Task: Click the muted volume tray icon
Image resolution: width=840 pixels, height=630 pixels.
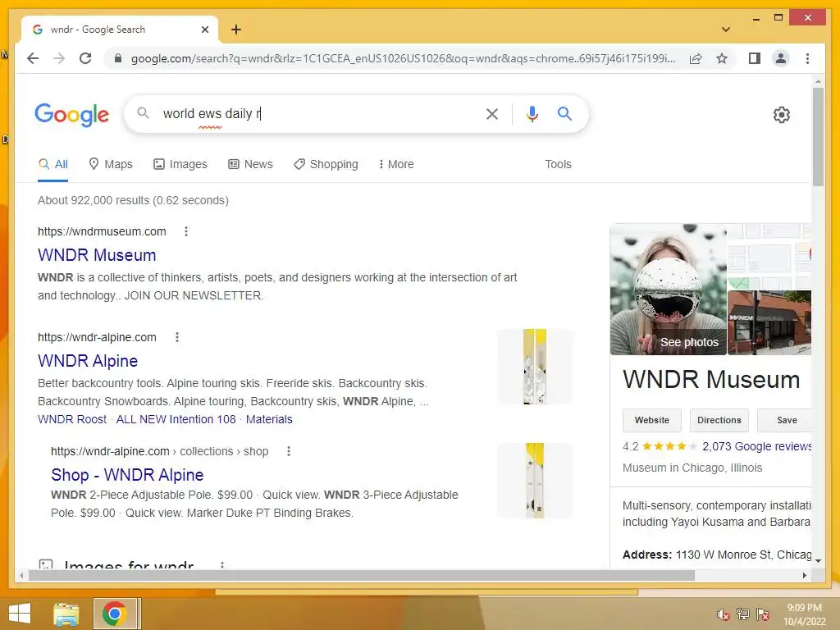Action: [x=724, y=614]
